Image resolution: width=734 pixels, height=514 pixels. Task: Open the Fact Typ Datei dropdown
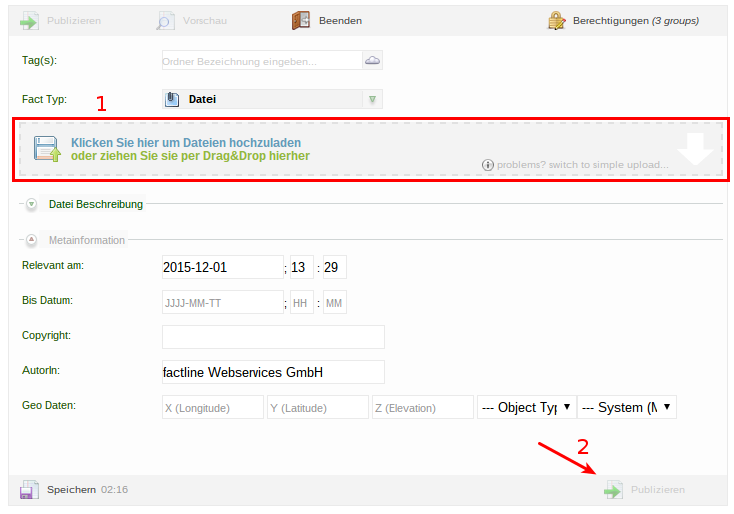[x=272, y=99]
